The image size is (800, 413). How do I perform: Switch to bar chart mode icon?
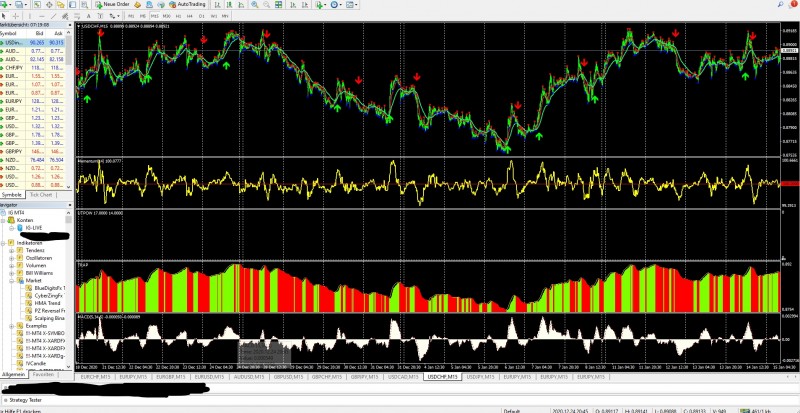pos(217,5)
